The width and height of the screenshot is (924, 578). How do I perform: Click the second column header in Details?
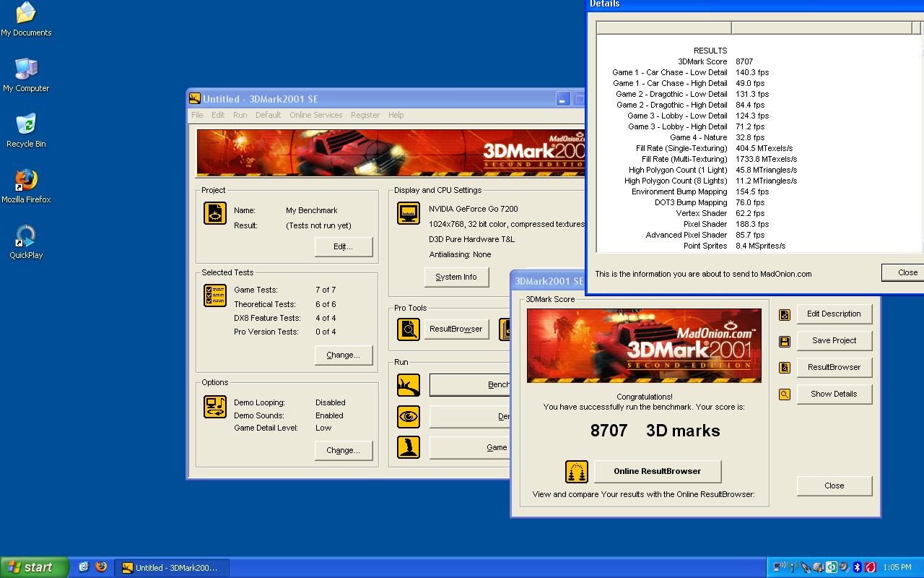(x=821, y=28)
